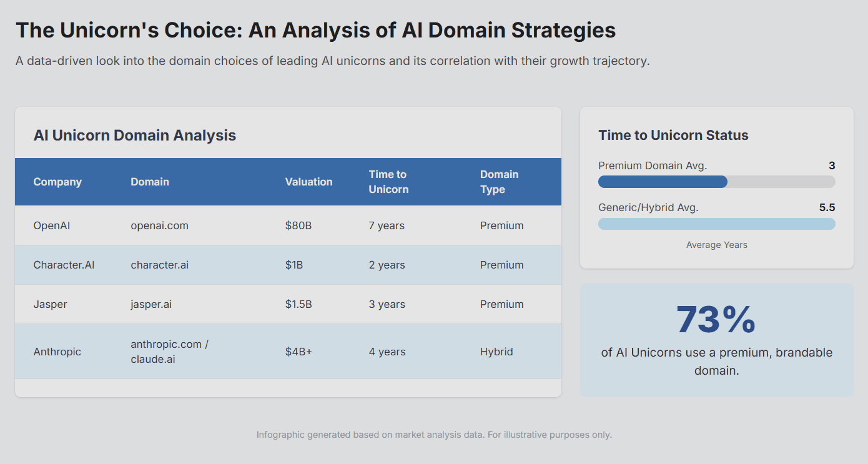The width and height of the screenshot is (868, 464).
Task: Select the Anthropic company cell
Action: point(57,352)
